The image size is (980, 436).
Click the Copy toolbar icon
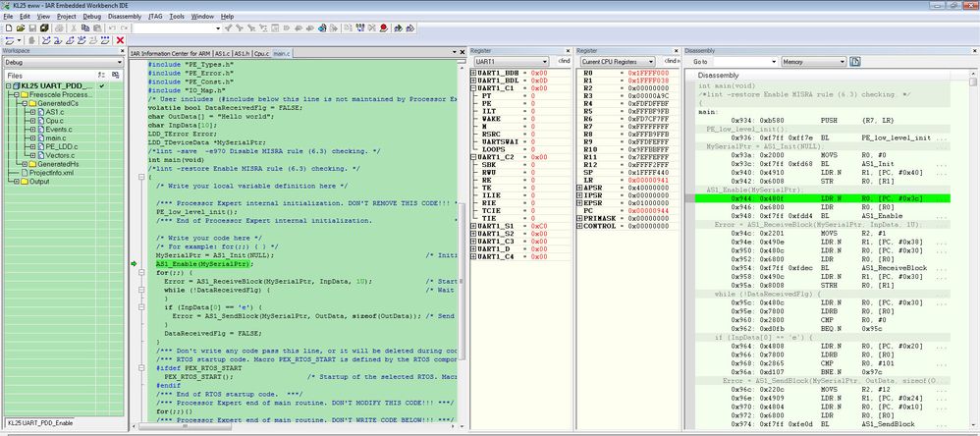(85, 28)
